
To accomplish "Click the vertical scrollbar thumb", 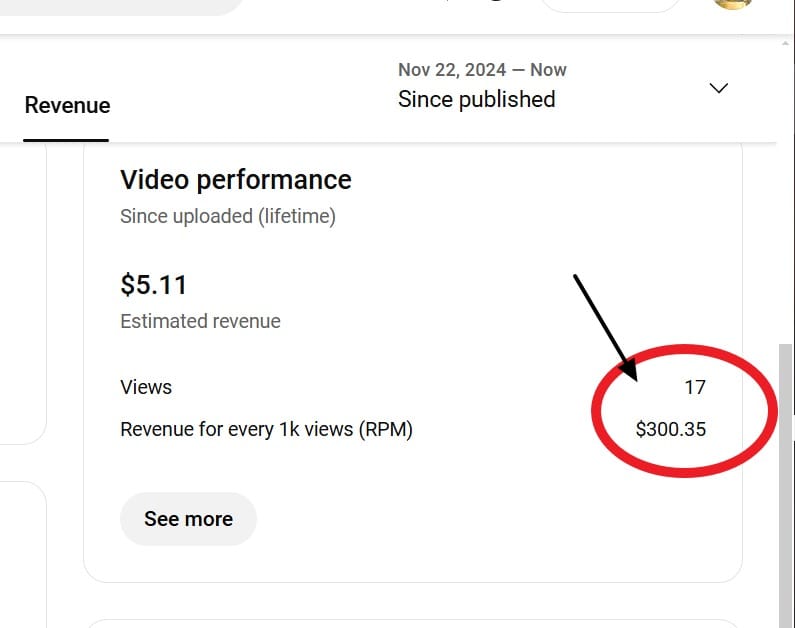I will tap(785, 486).
